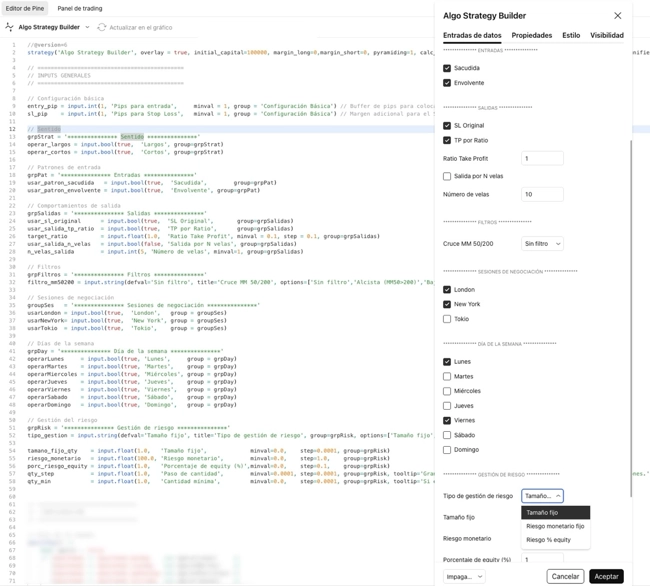Choose Riesgo % equity from the list

pyautogui.click(x=548, y=540)
